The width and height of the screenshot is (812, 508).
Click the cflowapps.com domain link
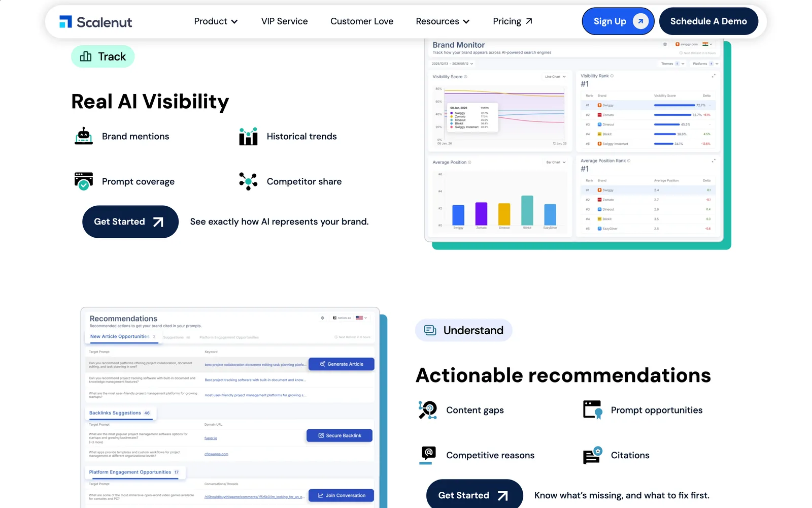[x=216, y=454]
